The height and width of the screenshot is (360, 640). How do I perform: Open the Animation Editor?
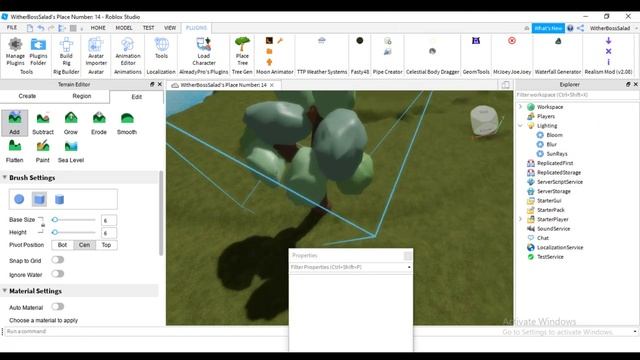[x=128, y=51]
